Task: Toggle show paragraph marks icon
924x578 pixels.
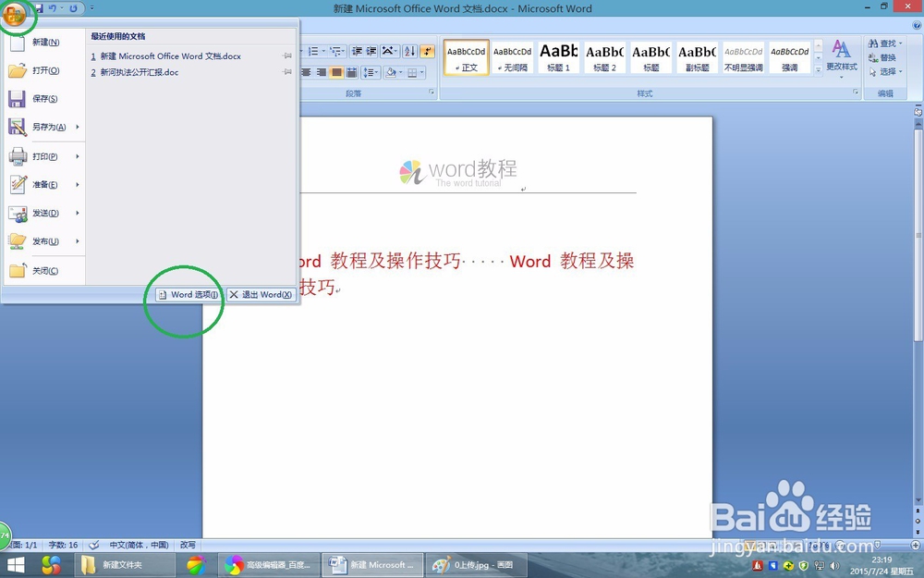Action: [427, 51]
